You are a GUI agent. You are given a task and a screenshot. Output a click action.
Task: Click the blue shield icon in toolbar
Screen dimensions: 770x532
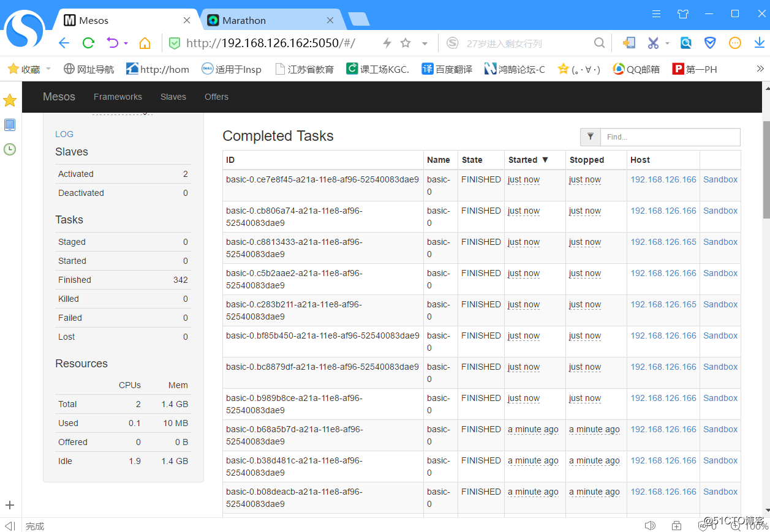pos(710,43)
